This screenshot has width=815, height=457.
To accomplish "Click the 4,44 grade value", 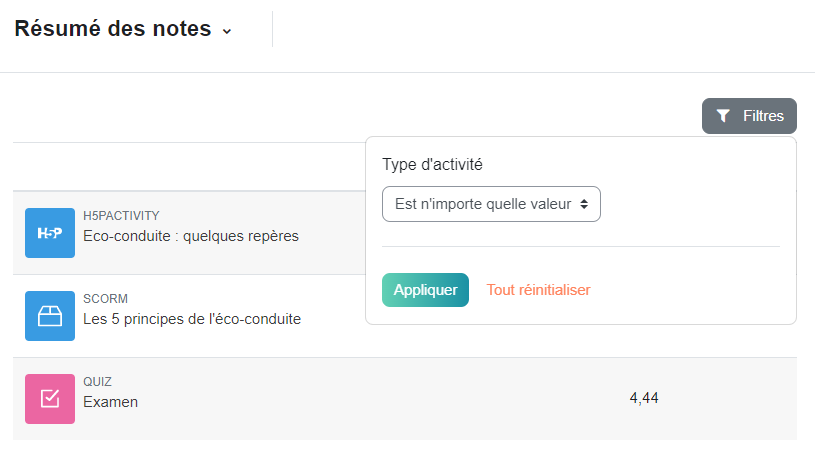I will (x=644, y=398).
